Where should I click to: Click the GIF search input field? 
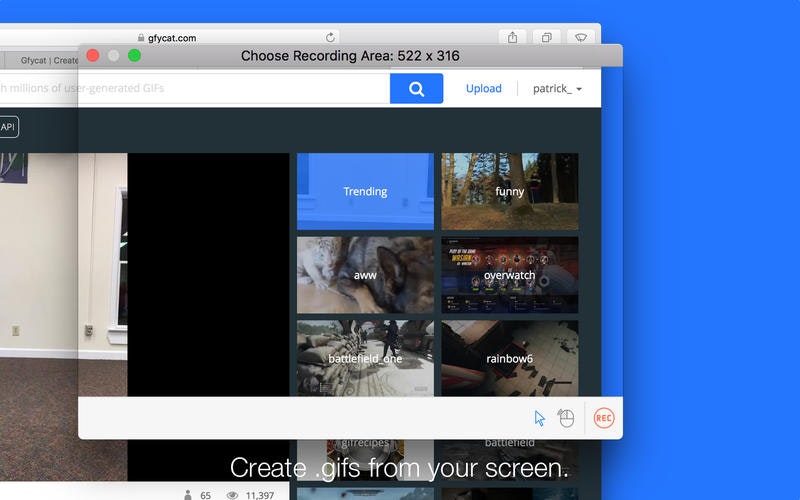pos(194,88)
